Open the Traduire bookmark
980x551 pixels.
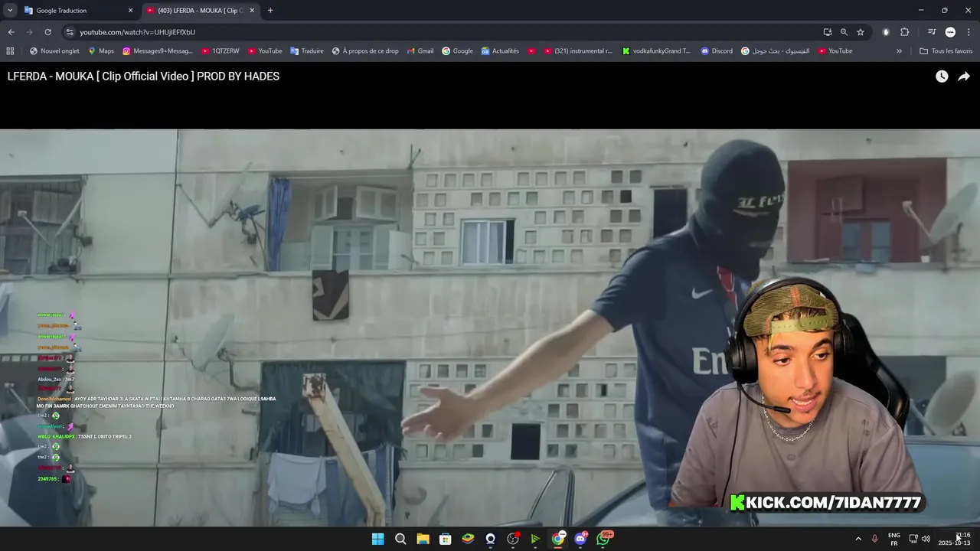click(307, 51)
